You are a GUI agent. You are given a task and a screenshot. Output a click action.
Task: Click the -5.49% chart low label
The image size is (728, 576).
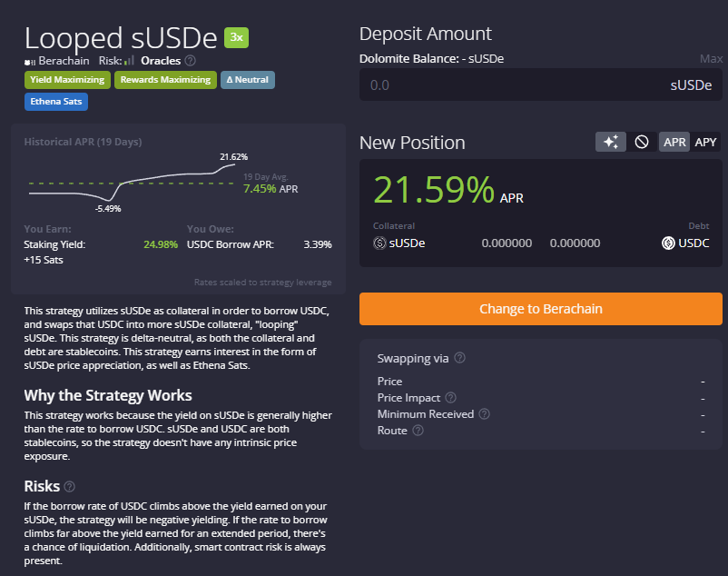pyautogui.click(x=108, y=209)
